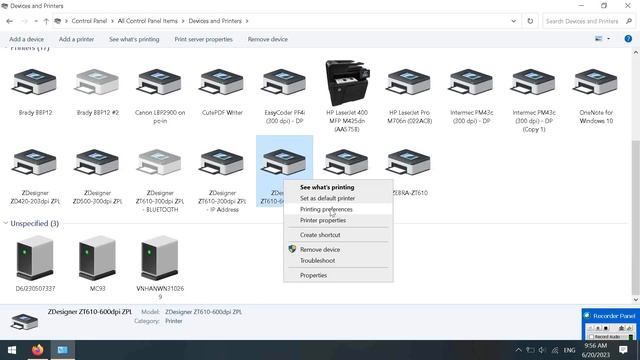Collapse the Unspecified (3) group
Screen dimensions: 640x360
[6, 223]
